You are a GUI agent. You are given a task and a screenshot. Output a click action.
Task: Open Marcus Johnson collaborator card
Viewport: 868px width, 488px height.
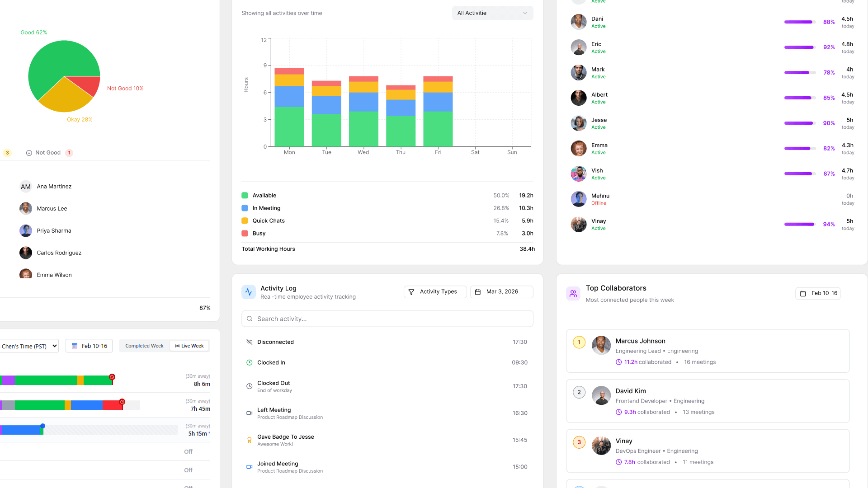click(x=707, y=351)
